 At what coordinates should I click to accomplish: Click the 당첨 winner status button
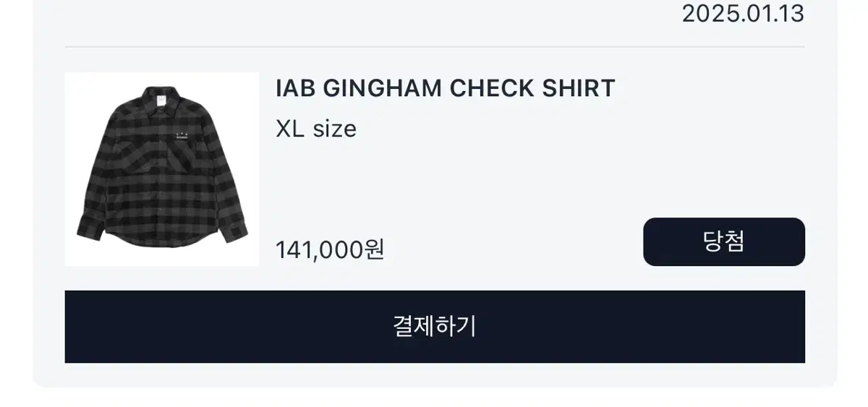724,241
